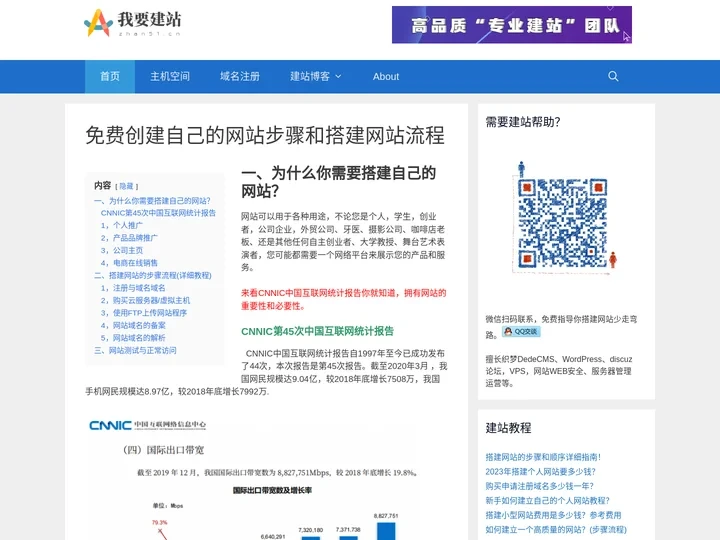Click the WeChat QR code image

point(564,218)
